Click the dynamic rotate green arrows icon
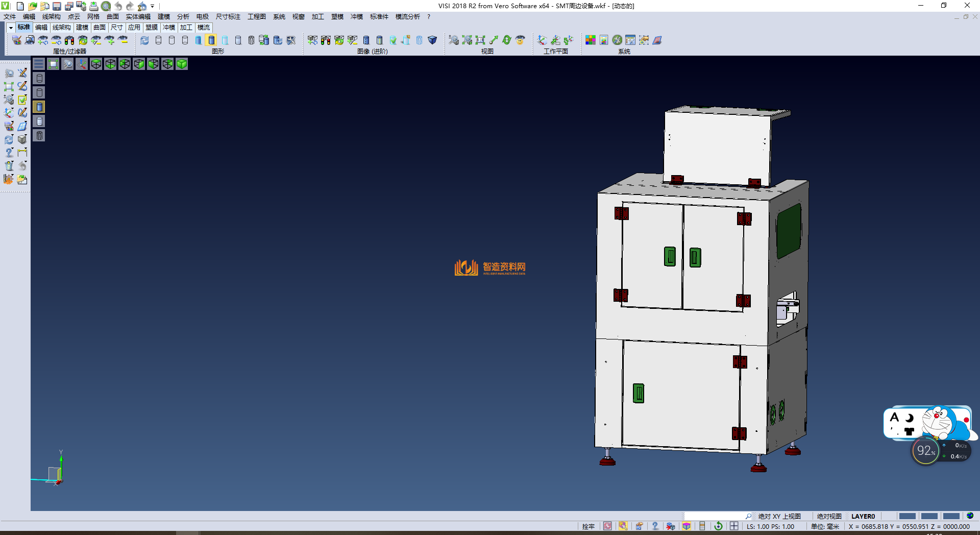The height and width of the screenshot is (535, 980). click(x=506, y=40)
